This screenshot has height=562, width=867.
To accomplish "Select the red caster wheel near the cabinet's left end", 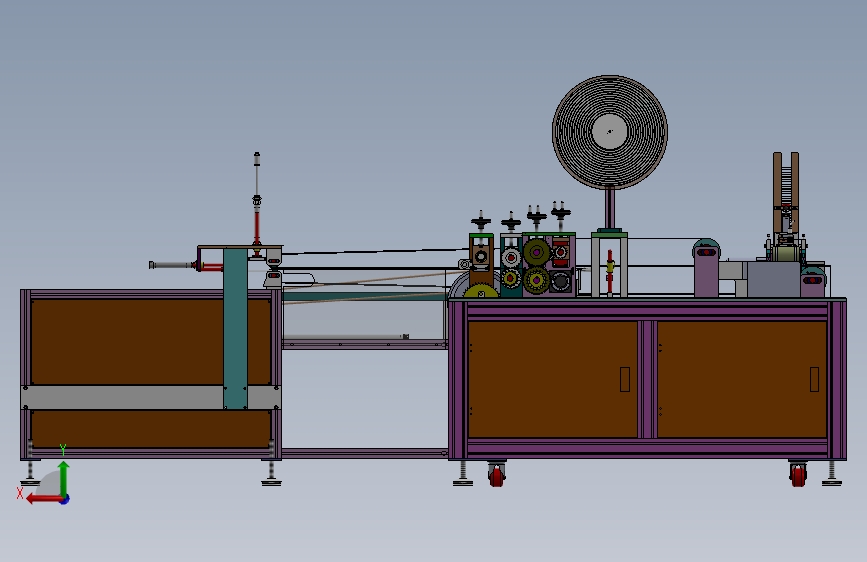I will pyautogui.click(x=497, y=476).
